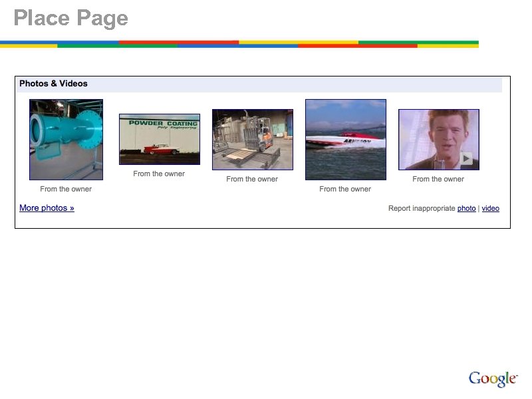Click From the owner under the sign photo
Viewport: 532px width, 399px height.
158,174
